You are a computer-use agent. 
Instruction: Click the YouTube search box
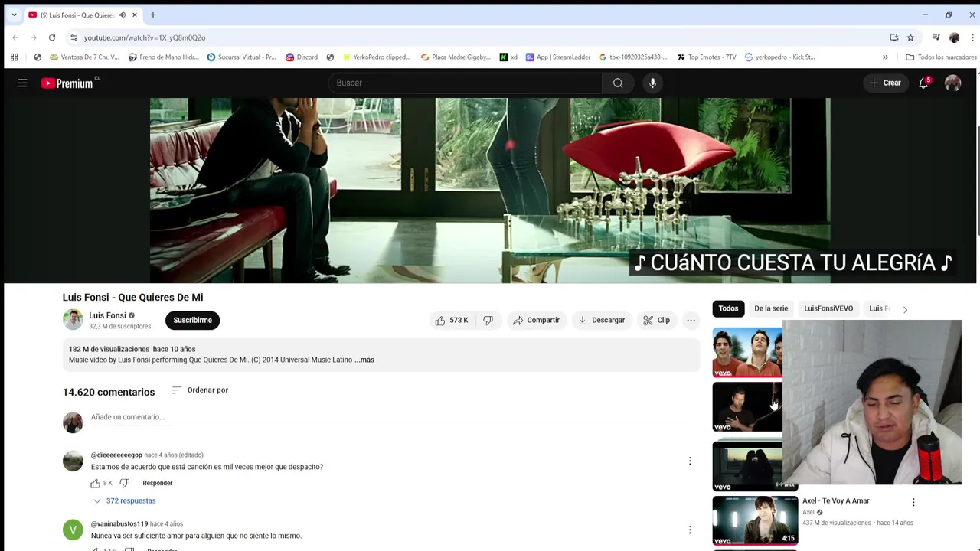click(465, 83)
